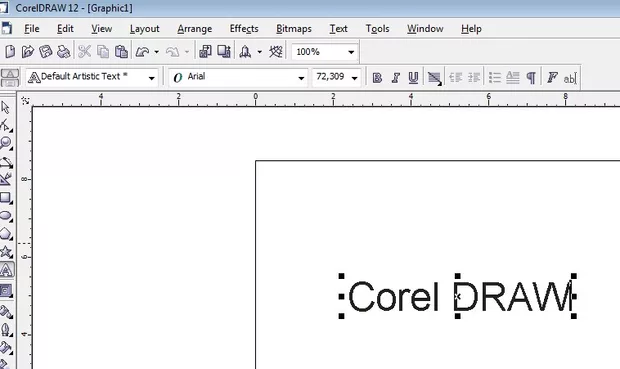Expand the redo history dropdown arrow
620x369 pixels.
[187, 52]
